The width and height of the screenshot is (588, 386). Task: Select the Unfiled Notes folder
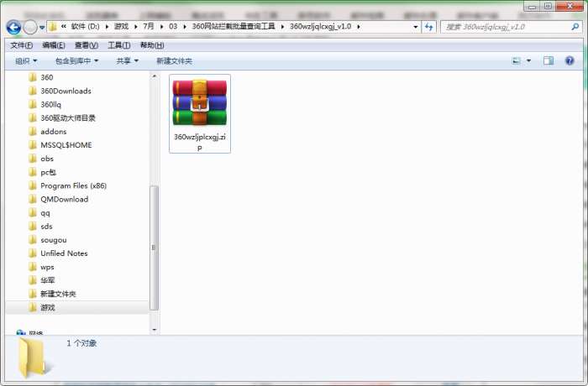click(59, 253)
